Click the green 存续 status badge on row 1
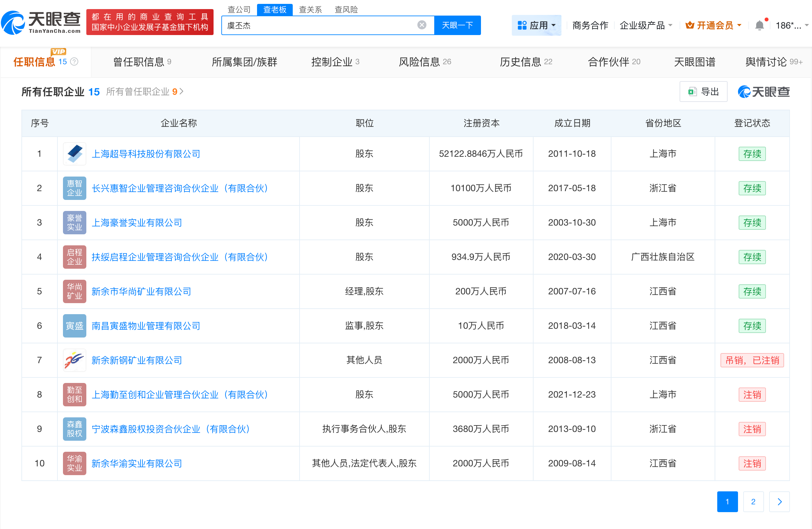This screenshot has height=529, width=812. (752, 154)
